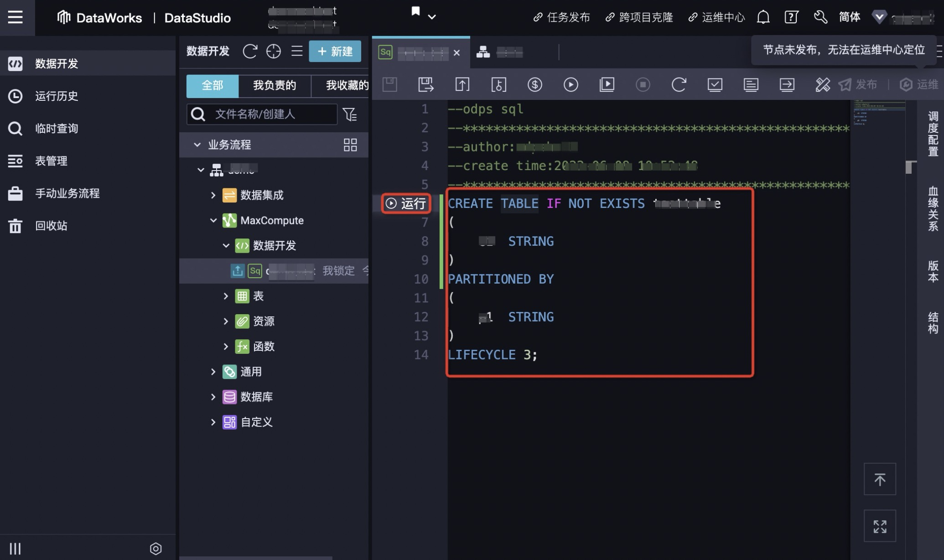Image resolution: width=944 pixels, height=560 pixels.
Task: Switch to 我负责的 tab
Action: pyautogui.click(x=274, y=86)
